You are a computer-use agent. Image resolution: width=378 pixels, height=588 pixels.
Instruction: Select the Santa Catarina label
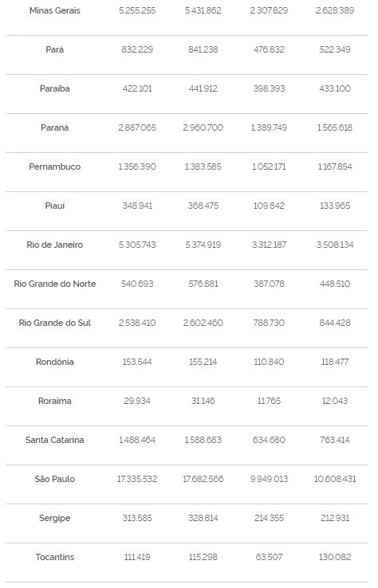[55, 440]
